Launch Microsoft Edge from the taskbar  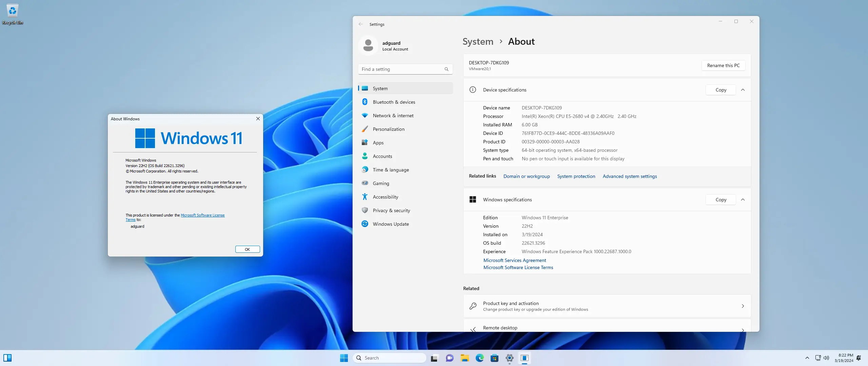tap(480, 358)
